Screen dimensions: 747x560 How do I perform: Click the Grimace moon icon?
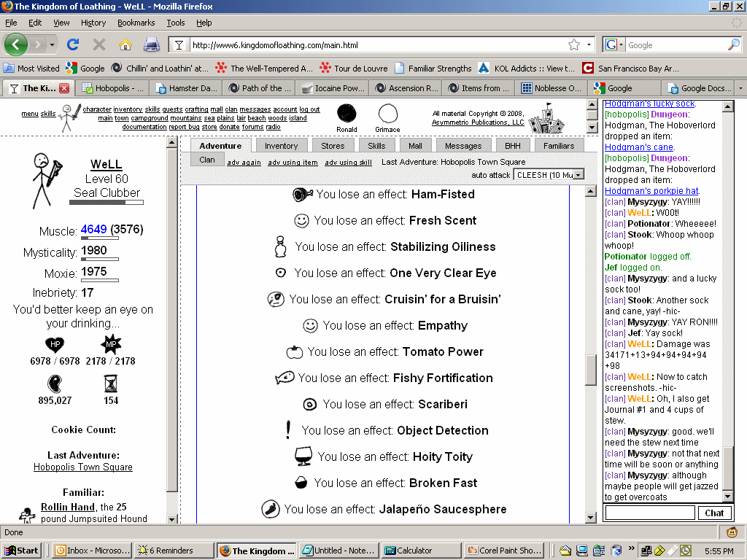(387, 114)
